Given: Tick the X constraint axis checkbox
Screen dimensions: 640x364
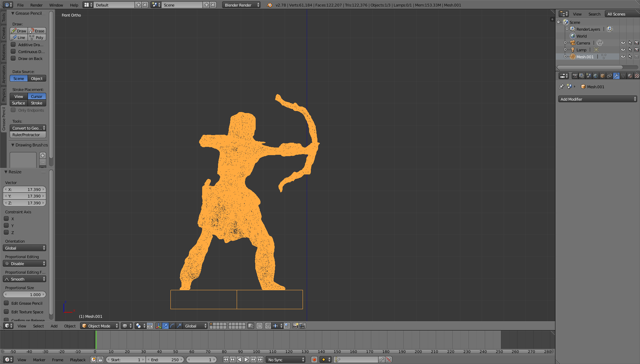Looking at the screenshot, I should coord(6,219).
